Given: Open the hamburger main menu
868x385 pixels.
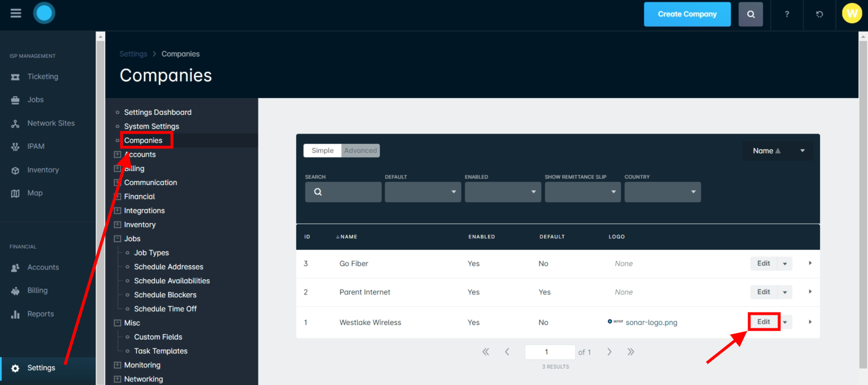Looking at the screenshot, I should click(16, 13).
